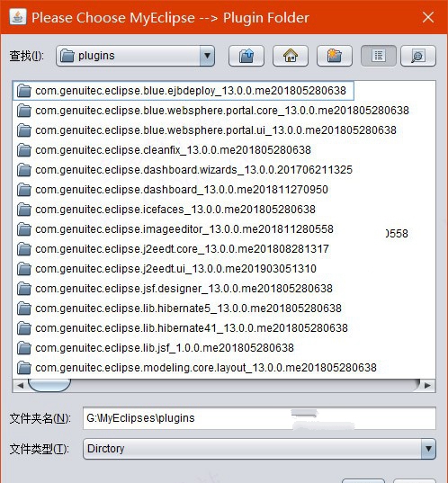The width and height of the screenshot is (448, 483).
Task: Click the horizontal scrollbar thumb
Action: (49, 385)
